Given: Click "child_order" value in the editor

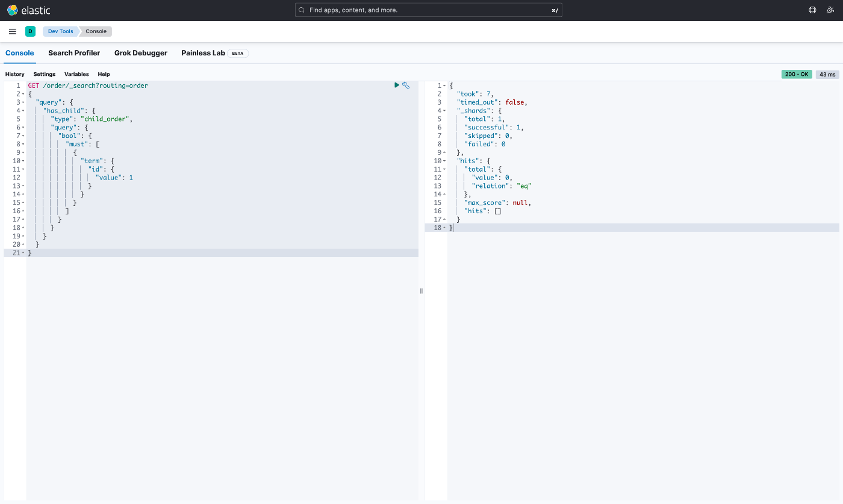Looking at the screenshot, I should [105, 119].
